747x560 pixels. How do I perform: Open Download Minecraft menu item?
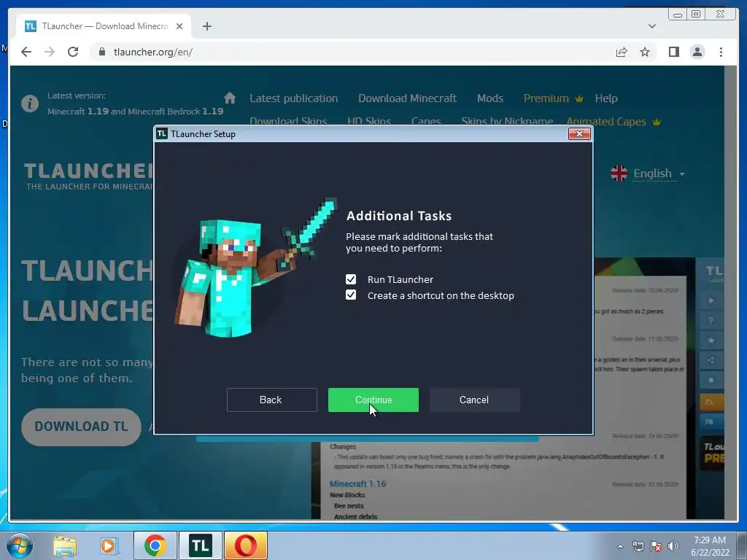point(407,98)
